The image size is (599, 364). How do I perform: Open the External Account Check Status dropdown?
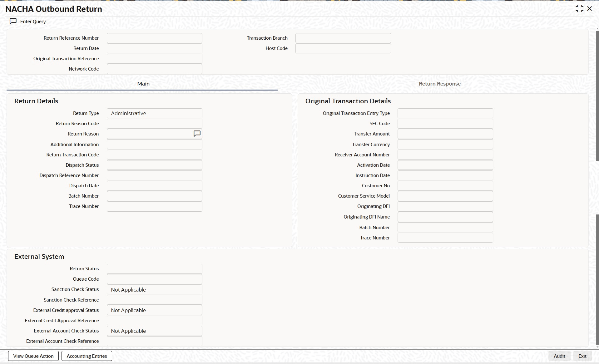pyautogui.click(x=155, y=331)
